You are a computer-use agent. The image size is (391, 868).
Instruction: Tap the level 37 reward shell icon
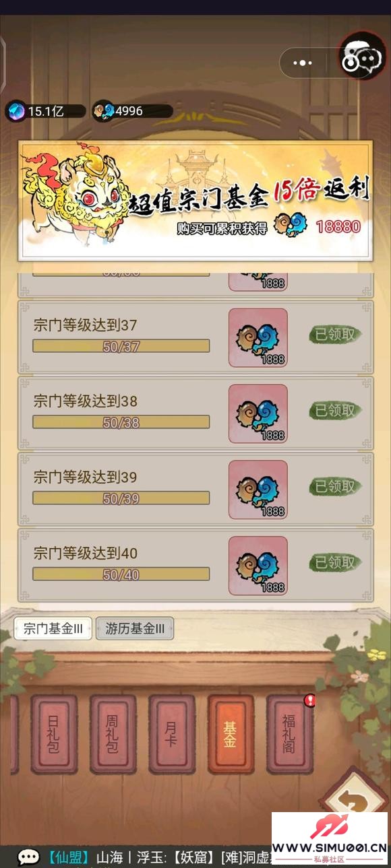[x=258, y=337]
